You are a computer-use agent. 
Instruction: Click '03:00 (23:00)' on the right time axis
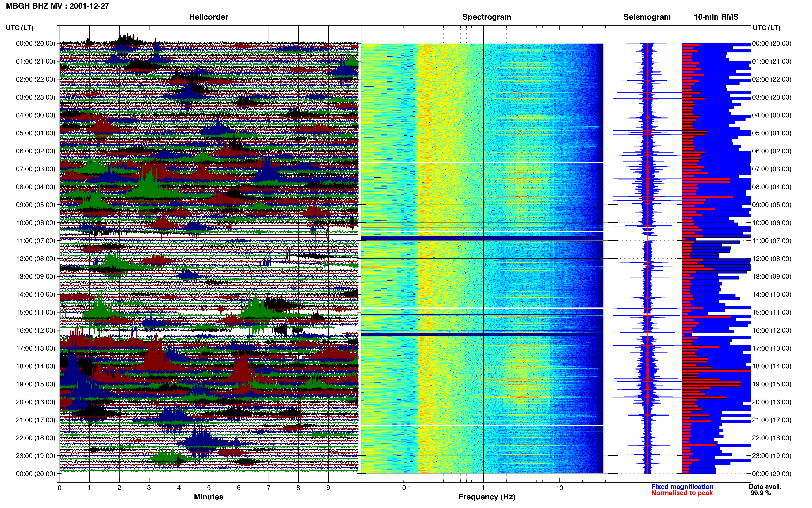click(x=772, y=97)
